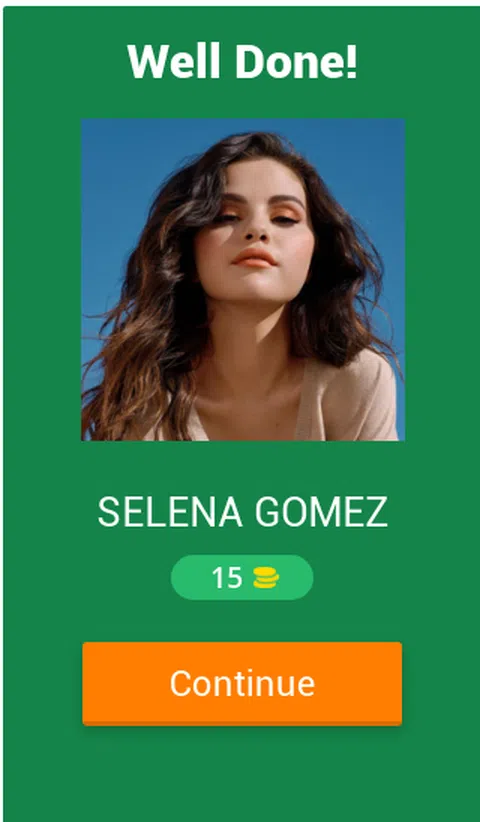The height and width of the screenshot is (822, 480).
Task: Open the quiz answer photo
Action: pyautogui.click(x=243, y=279)
